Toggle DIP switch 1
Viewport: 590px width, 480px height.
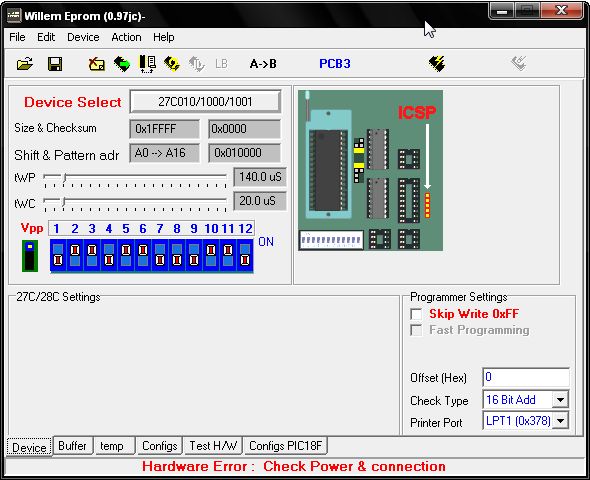[58, 255]
